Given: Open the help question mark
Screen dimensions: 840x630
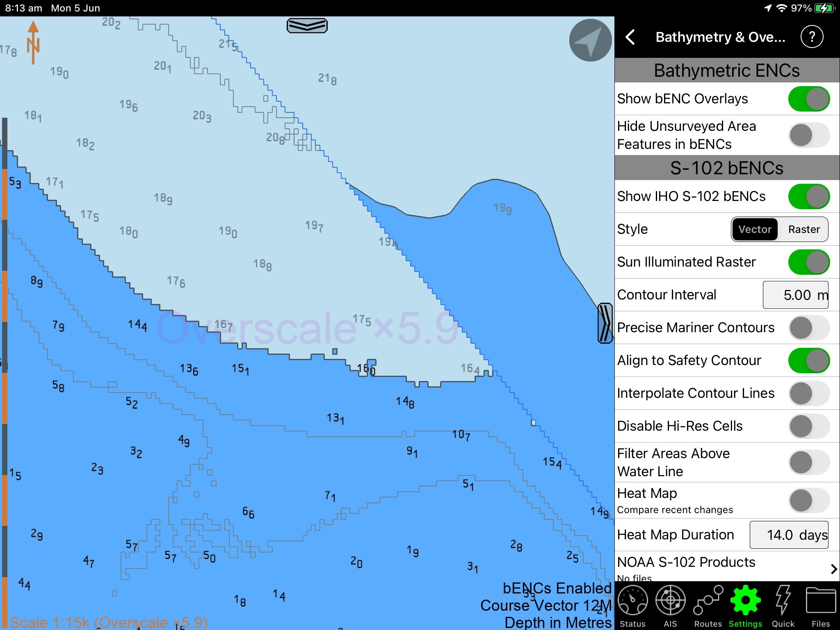Looking at the screenshot, I should 812,37.
